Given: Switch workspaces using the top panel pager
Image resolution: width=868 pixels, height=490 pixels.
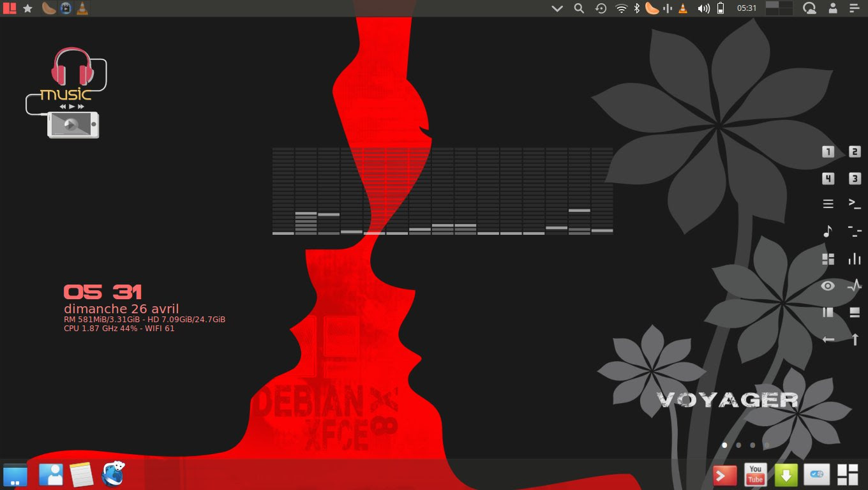Looking at the screenshot, I should click(779, 8).
